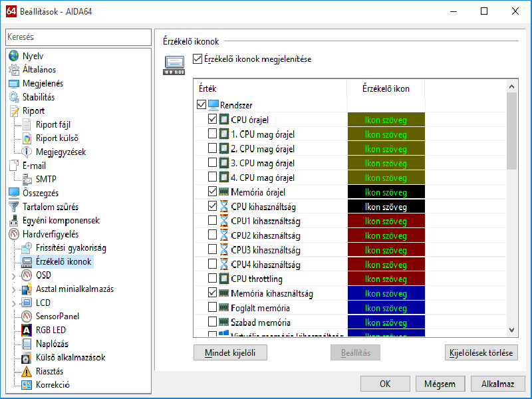Uncheck the Memória kihasználtság checkbox
Image resolution: width=532 pixels, height=399 pixels.
[x=212, y=293]
